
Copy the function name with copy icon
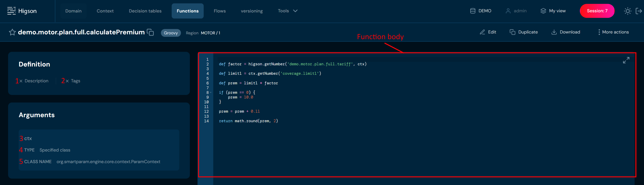150,32
